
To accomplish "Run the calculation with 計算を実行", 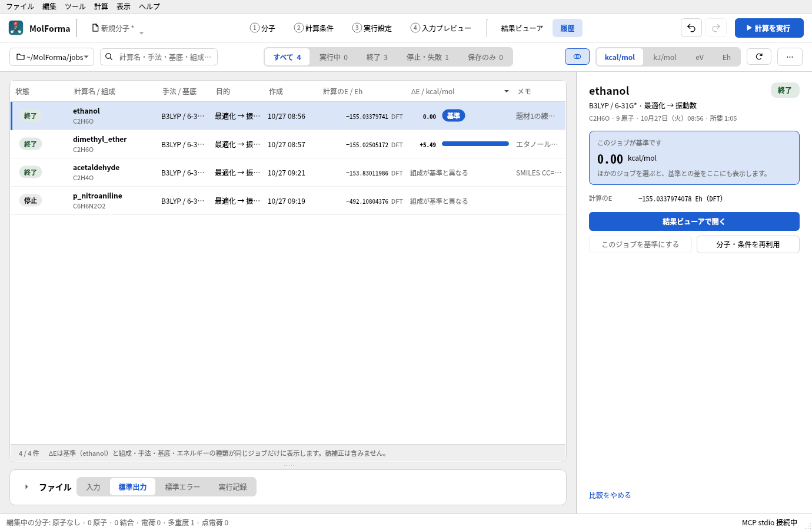I will 769,28.
